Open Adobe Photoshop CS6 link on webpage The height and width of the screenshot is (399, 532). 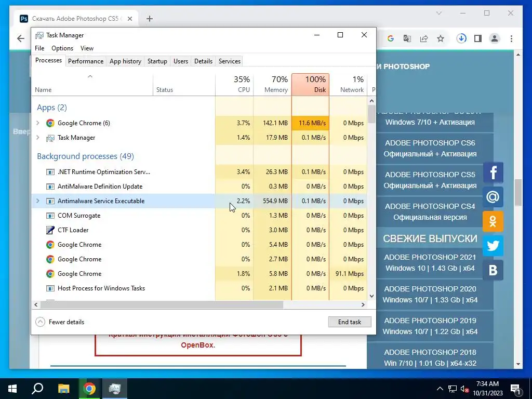[430, 148]
